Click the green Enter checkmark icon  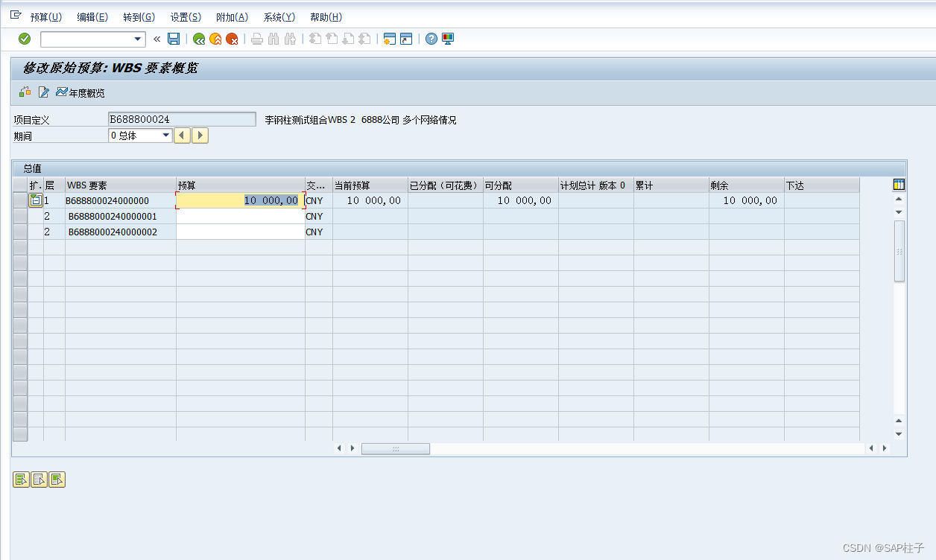point(25,39)
